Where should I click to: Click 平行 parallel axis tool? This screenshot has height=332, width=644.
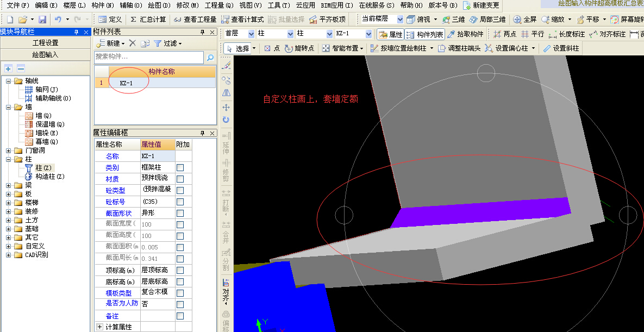[532, 34]
